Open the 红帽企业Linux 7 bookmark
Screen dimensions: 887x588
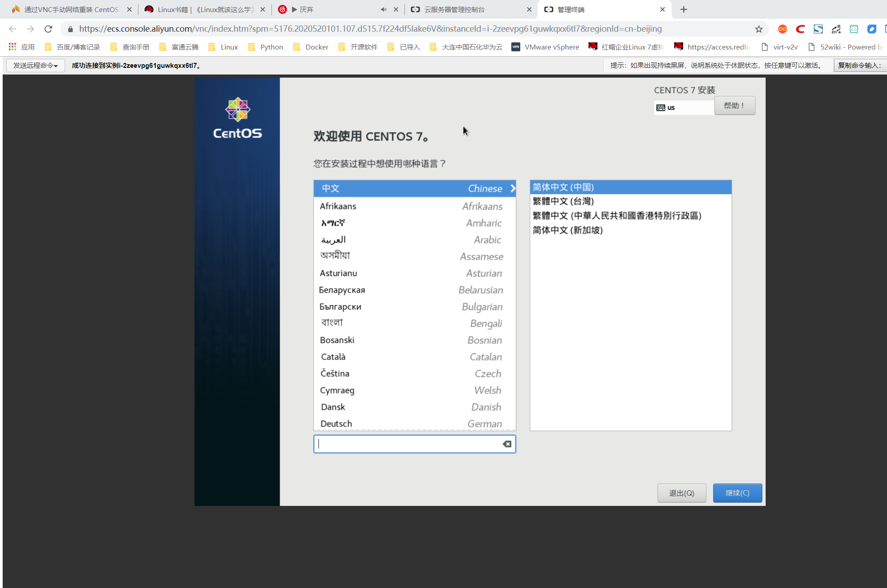coord(626,47)
